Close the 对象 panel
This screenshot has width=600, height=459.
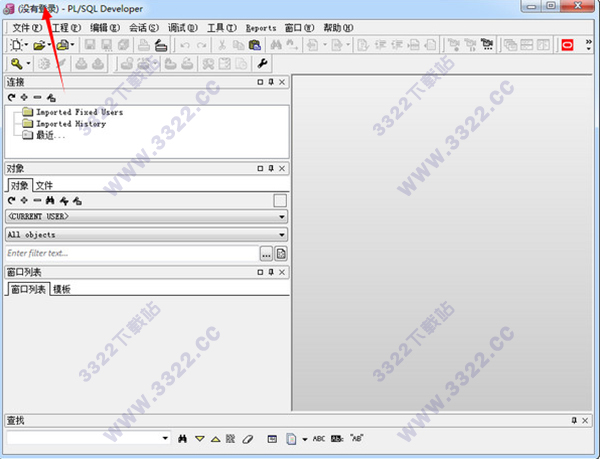click(x=282, y=169)
